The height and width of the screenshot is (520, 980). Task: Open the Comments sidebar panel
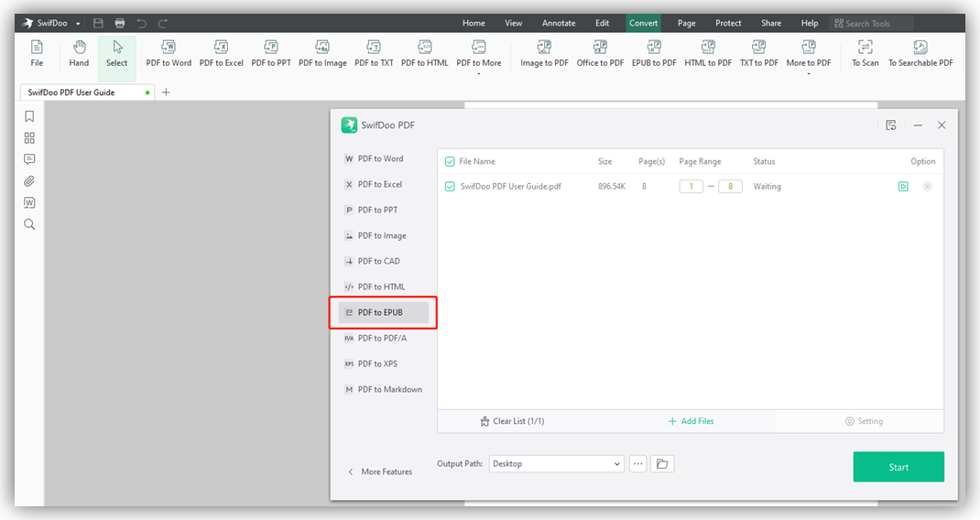coord(29,159)
